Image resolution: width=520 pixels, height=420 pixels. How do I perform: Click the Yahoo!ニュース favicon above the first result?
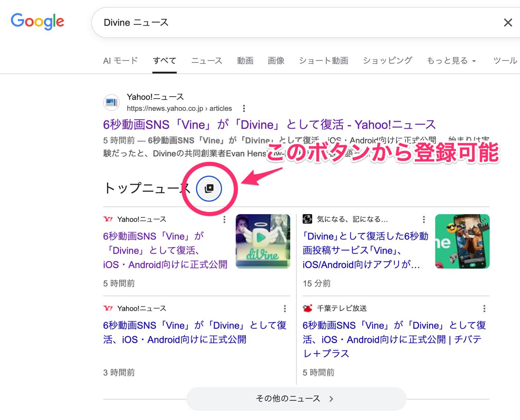point(110,102)
